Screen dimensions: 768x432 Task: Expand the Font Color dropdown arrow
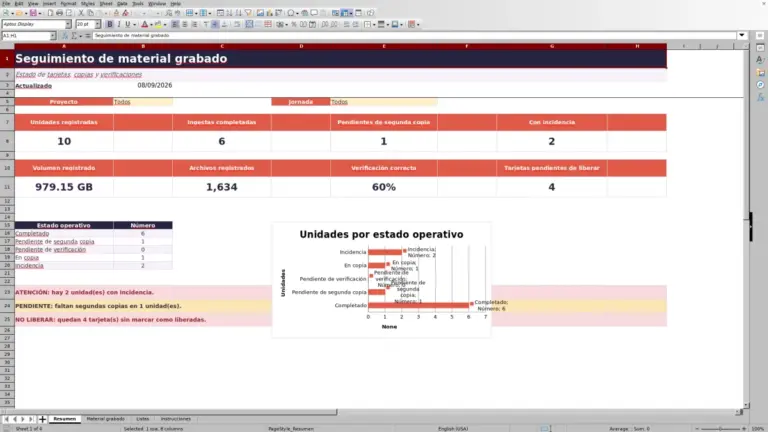151,24
